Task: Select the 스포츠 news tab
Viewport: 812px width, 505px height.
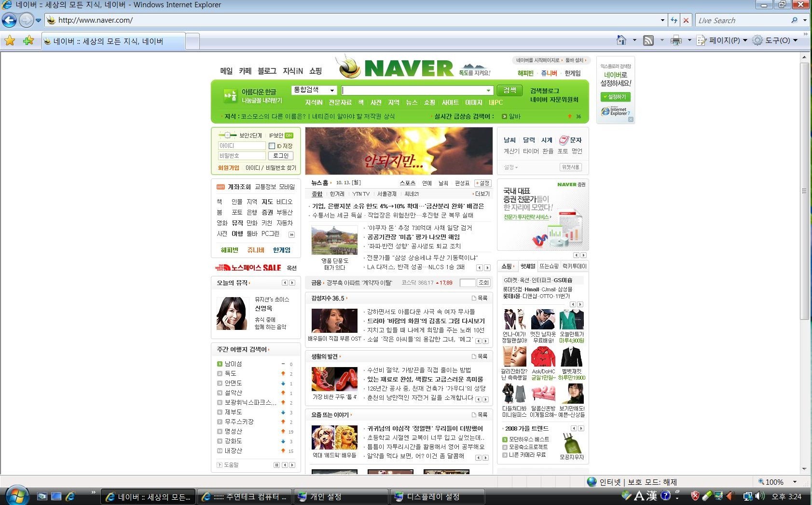Action: click(407, 183)
